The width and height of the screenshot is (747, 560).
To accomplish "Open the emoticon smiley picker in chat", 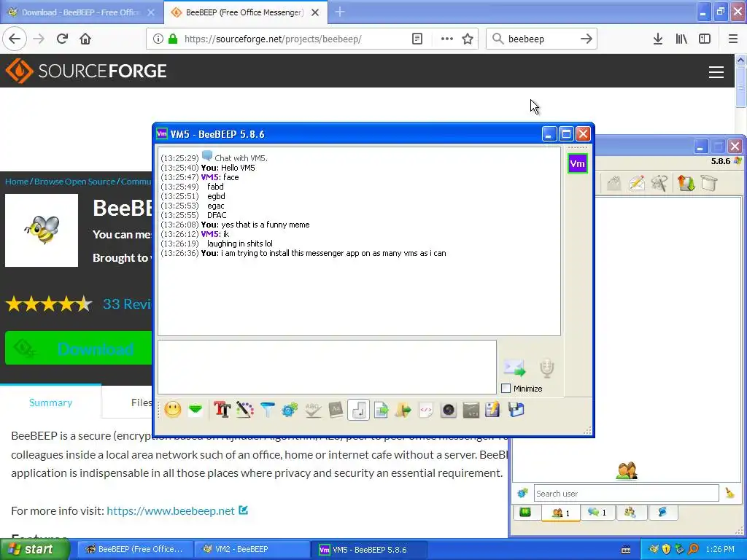I will (173, 410).
